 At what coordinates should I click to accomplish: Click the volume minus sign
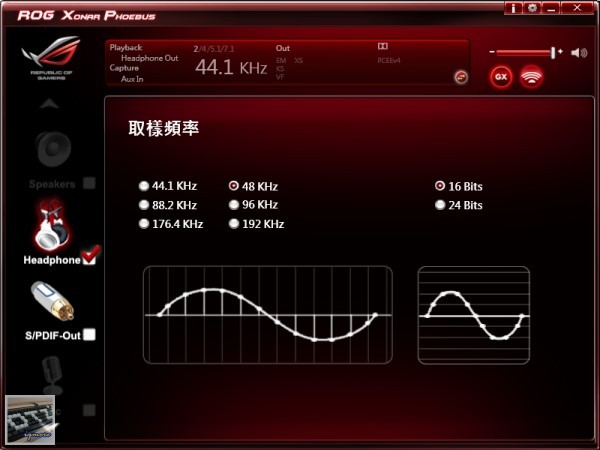[x=492, y=52]
